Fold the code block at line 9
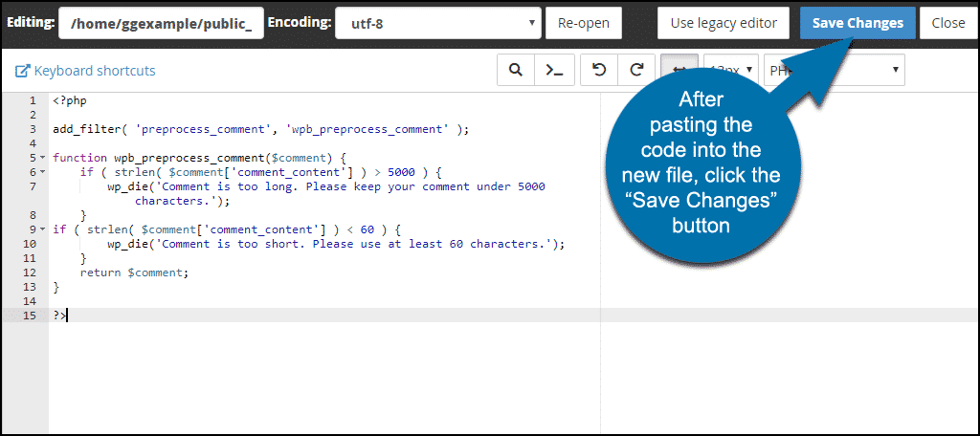The height and width of the screenshot is (436, 980). [x=43, y=229]
